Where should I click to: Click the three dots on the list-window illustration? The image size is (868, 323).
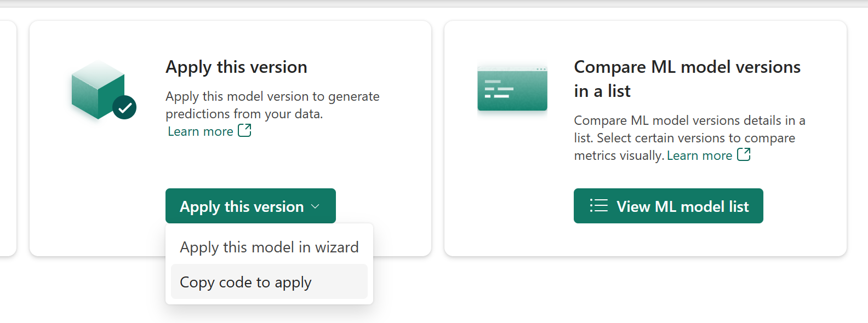point(541,69)
